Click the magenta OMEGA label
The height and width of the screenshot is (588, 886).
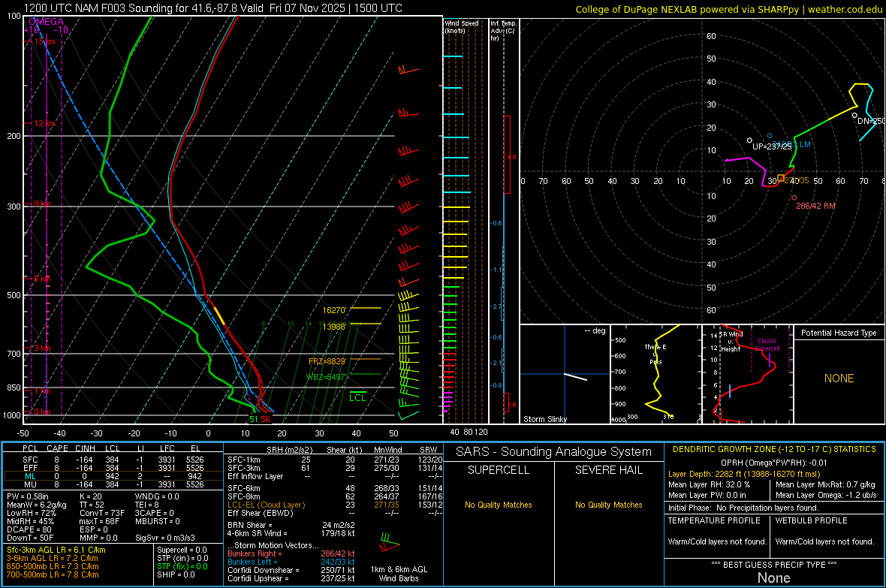coord(46,22)
